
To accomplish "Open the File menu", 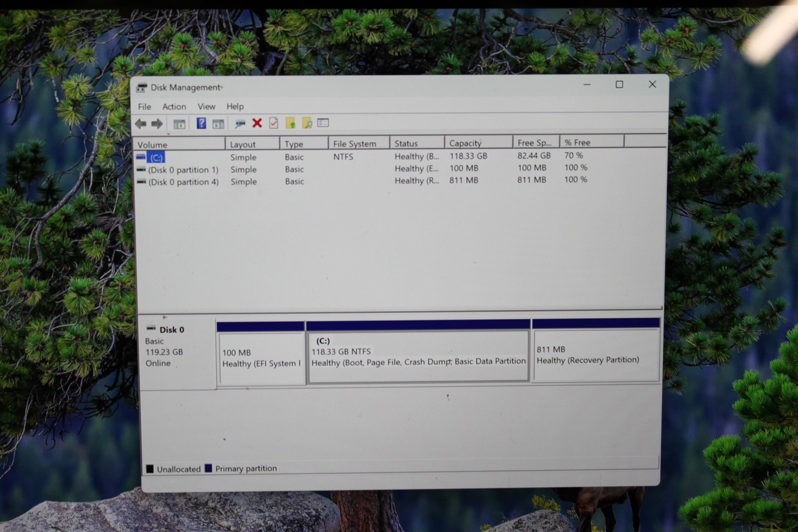I will (145, 107).
